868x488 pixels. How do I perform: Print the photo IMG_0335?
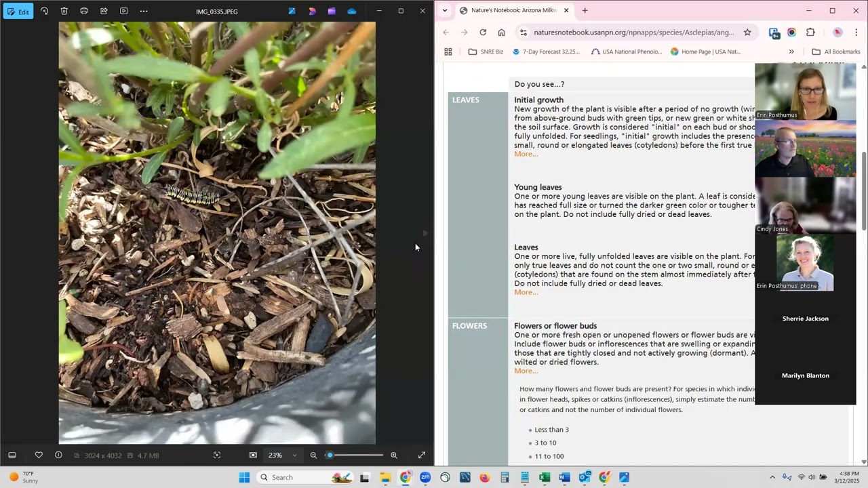(84, 12)
